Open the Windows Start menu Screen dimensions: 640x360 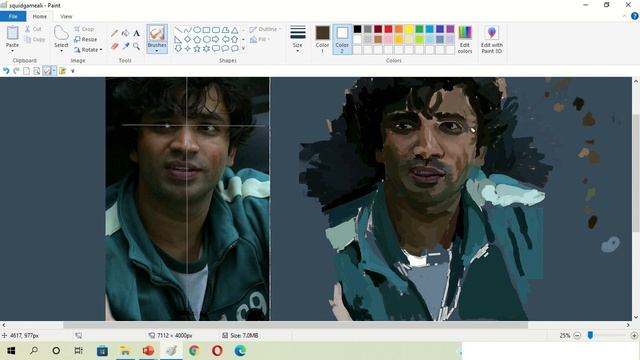point(11,351)
